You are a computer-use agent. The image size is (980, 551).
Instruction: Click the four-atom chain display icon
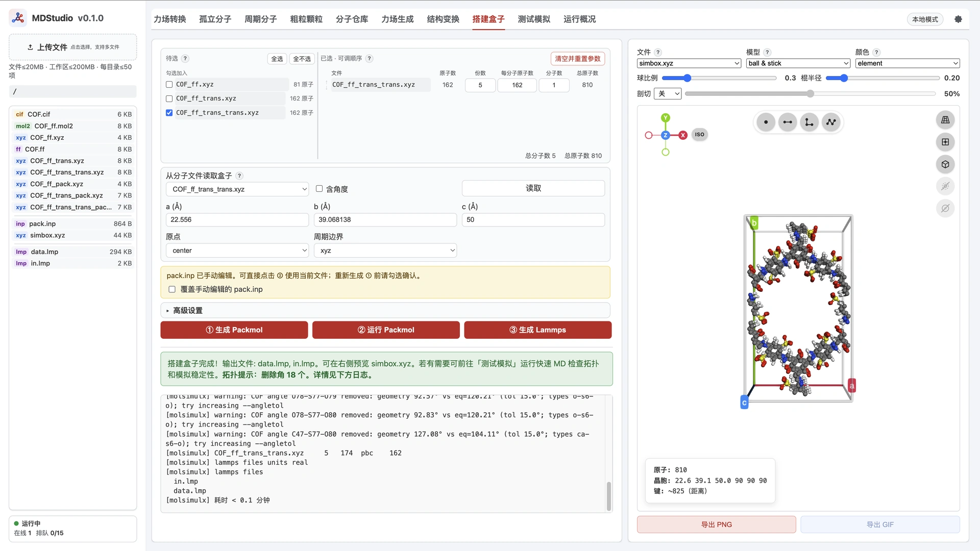[x=831, y=122]
